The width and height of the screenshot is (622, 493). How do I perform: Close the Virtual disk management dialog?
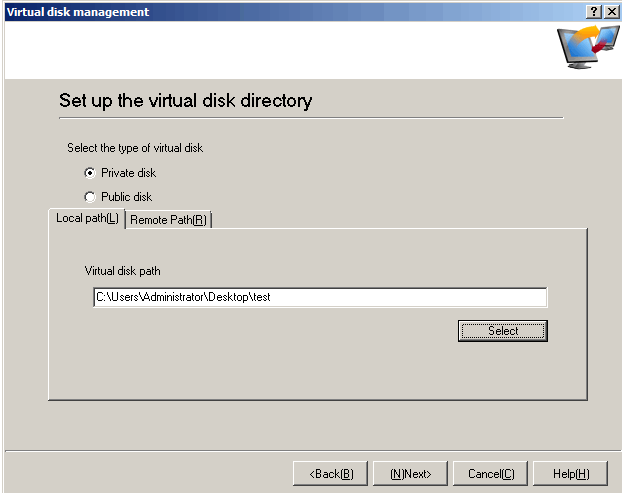(610, 11)
